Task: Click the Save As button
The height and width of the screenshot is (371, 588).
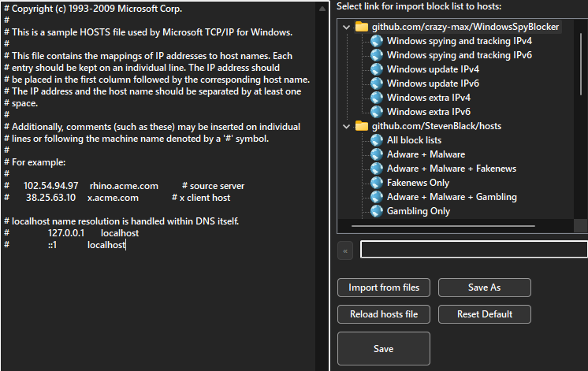Action: tap(485, 288)
